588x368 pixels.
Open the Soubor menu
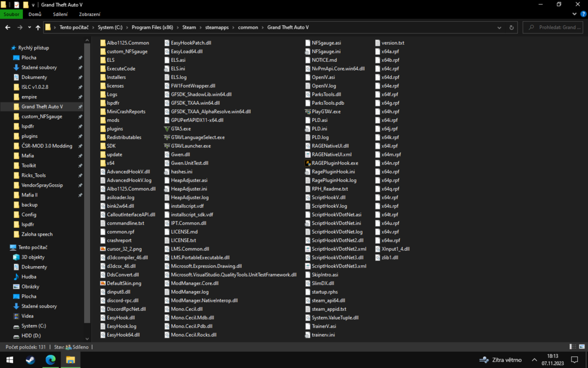pyautogui.click(x=12, y=14)
